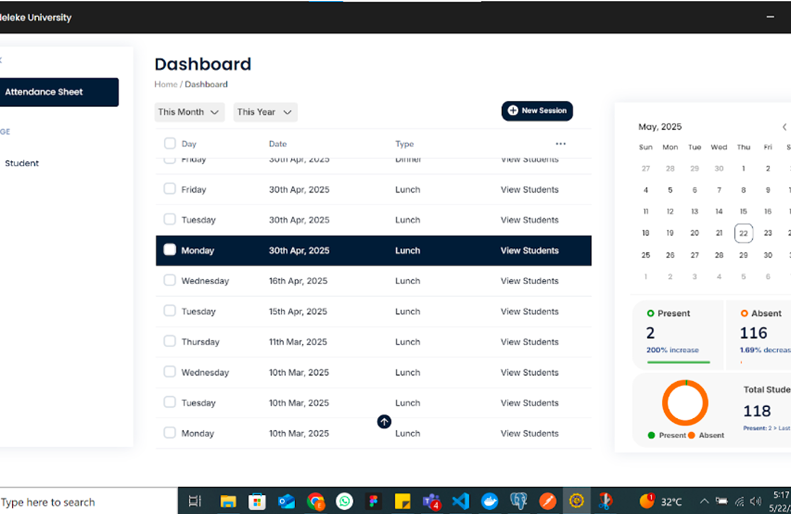Open Docker Desktop from the taskbar
The height and width of the screenshot is (514, 791).
tap(489, 501)
